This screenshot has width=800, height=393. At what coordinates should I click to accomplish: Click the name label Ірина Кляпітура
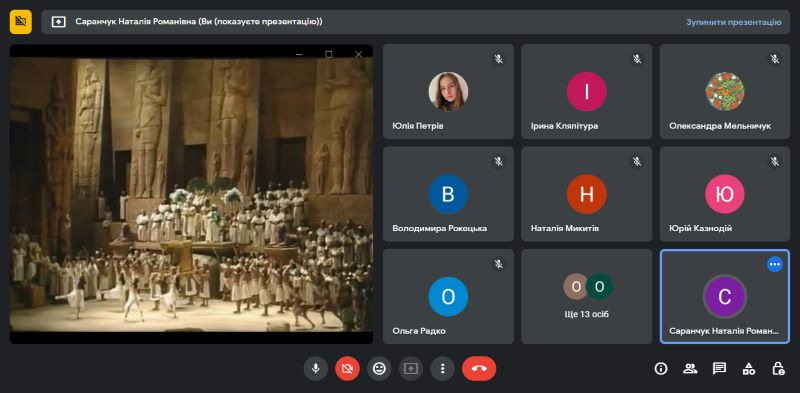pyautogui.click(x=564, y=126)
